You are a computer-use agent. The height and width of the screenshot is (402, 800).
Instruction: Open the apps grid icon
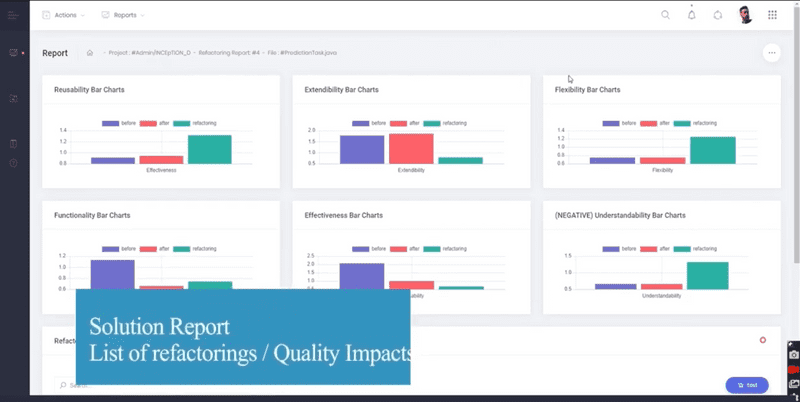[x=772, y=15]
